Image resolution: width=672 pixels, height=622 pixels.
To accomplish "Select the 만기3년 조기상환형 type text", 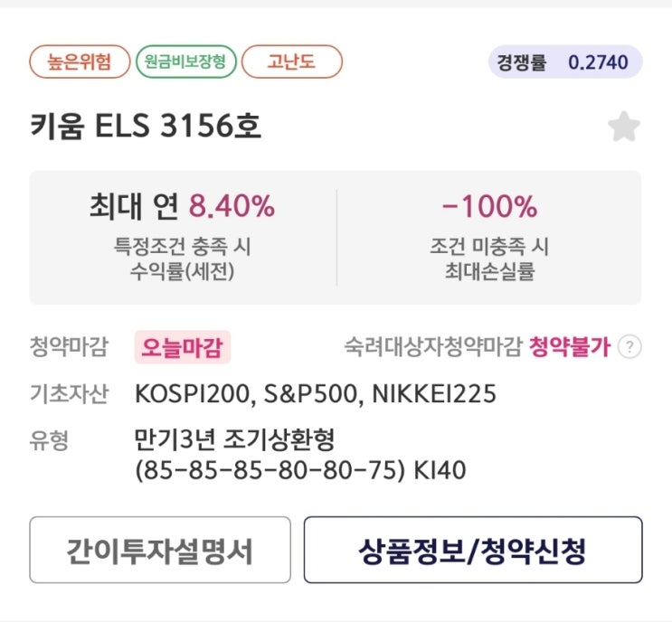I will pos(234,441).
